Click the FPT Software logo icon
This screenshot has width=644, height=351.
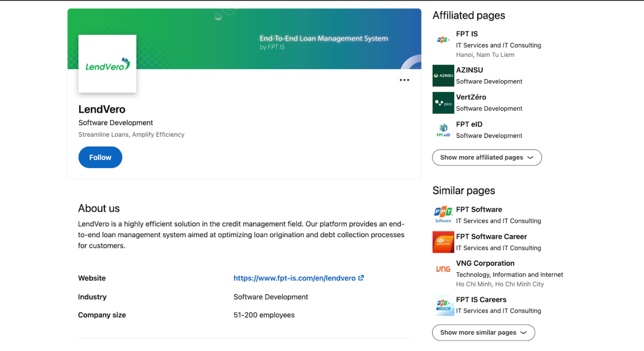pos(443,215)
